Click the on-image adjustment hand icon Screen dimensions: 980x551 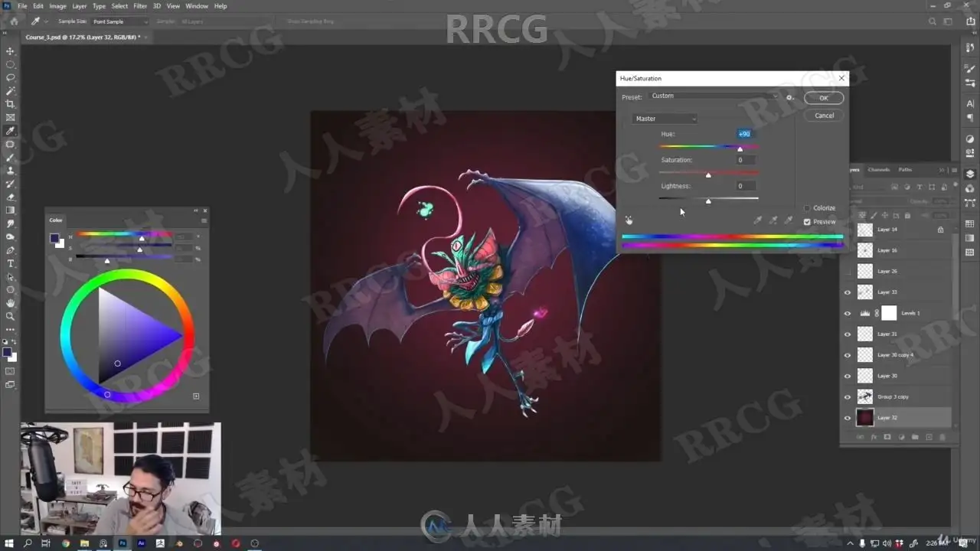tap(629, 220)
